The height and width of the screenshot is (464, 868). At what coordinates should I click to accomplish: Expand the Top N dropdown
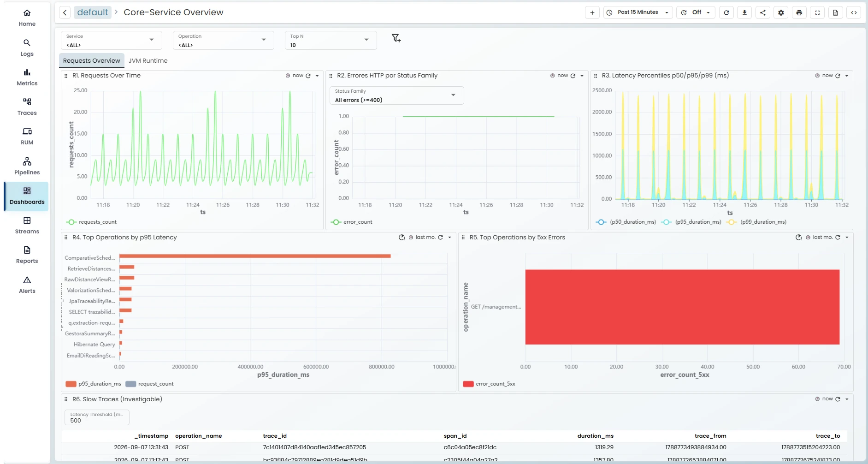click(x=331, y=41)
